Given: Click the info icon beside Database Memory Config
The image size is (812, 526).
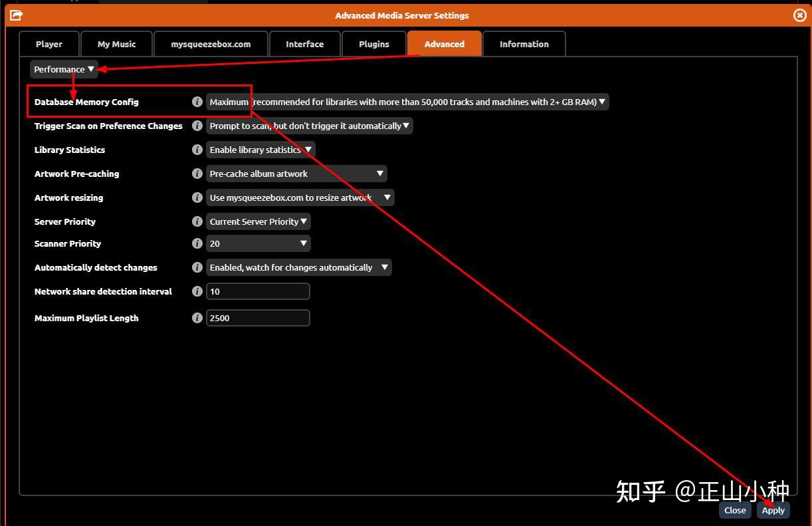Looking at the screenshot, I should pos(197,102).
